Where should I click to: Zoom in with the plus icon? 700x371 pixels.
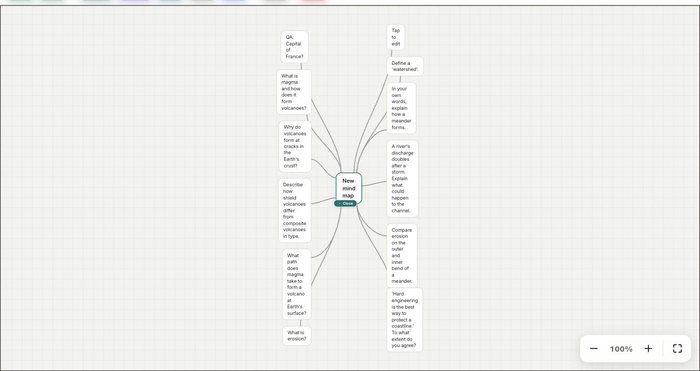tap(648, 349)
